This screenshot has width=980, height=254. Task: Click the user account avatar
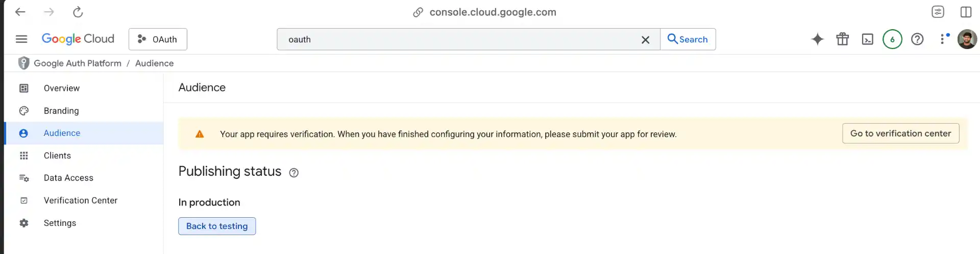967,39
